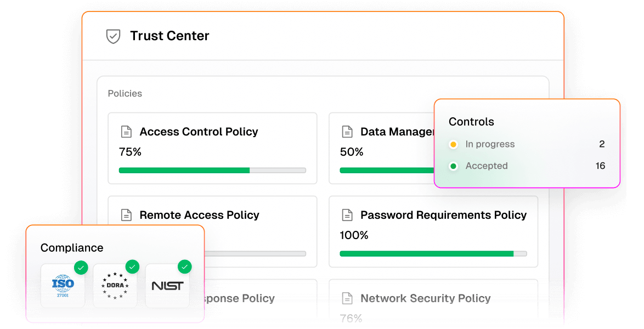Click the Network Security Policy document icon
The width and height of the screenshot is (644, 329).
coord(347,298)
